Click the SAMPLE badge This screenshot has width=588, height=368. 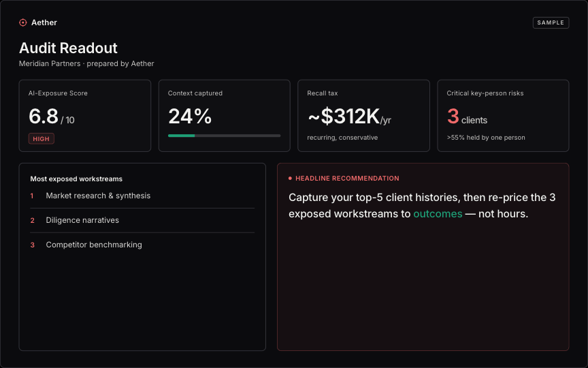pos(551,22)
